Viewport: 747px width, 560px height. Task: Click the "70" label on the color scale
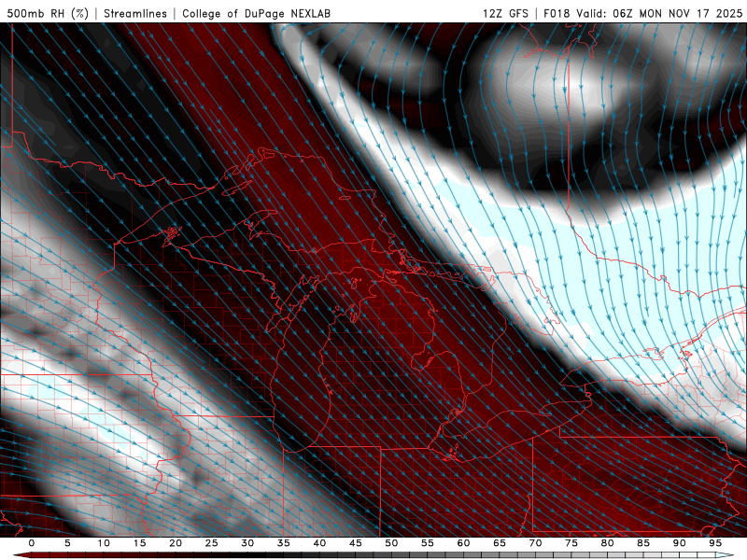tap(535, 543)
